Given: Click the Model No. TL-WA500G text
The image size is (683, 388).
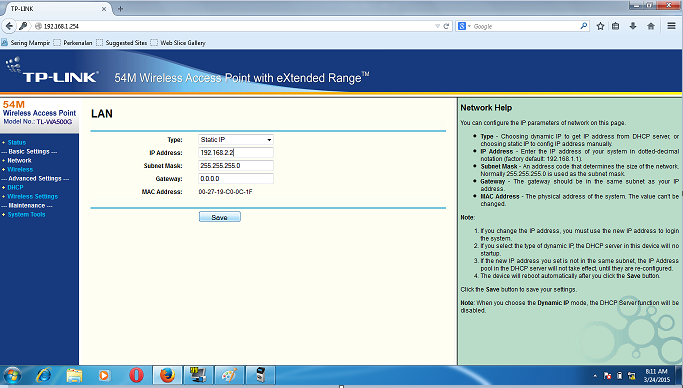Looking at the screenshot, I should point(38,121).
